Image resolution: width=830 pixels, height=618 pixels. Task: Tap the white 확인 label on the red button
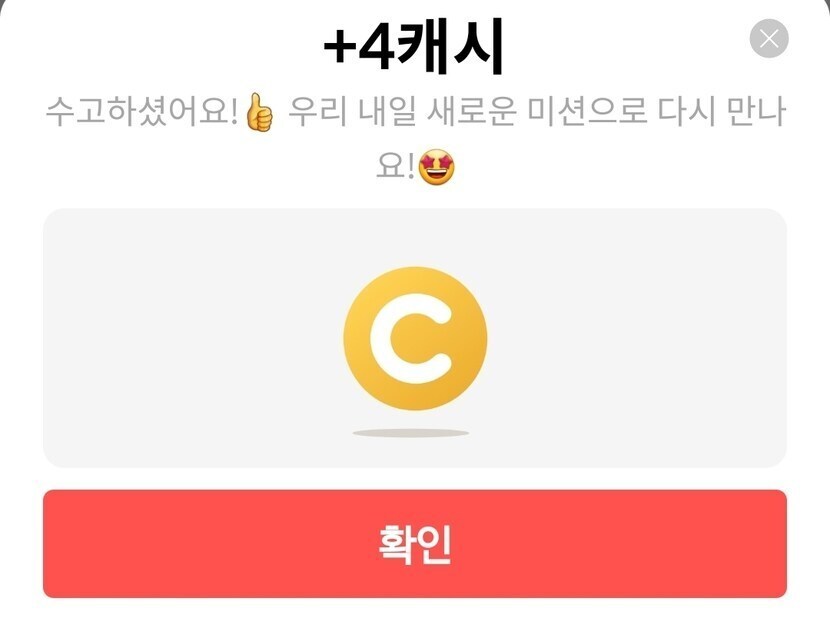tap(414, 544)
